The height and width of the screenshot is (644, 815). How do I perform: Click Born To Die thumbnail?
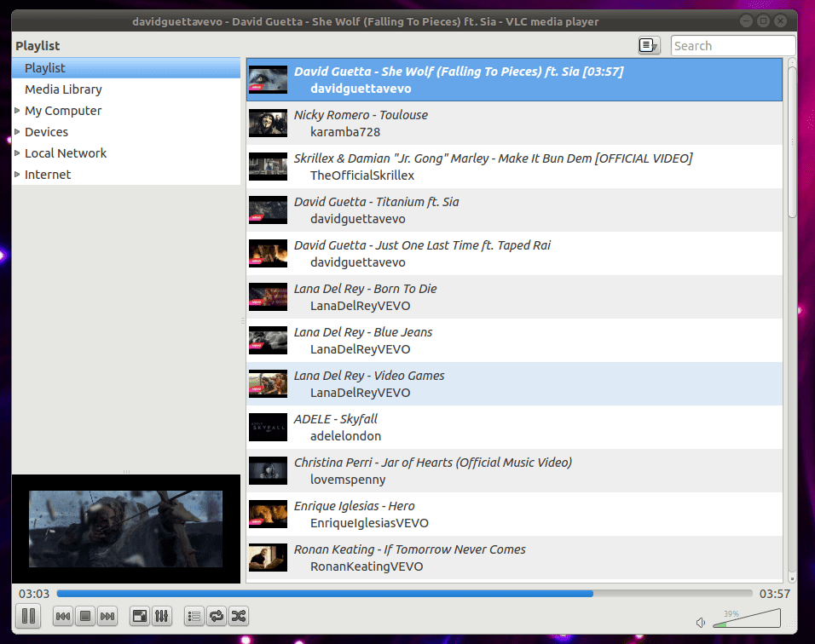pos(269,297)
